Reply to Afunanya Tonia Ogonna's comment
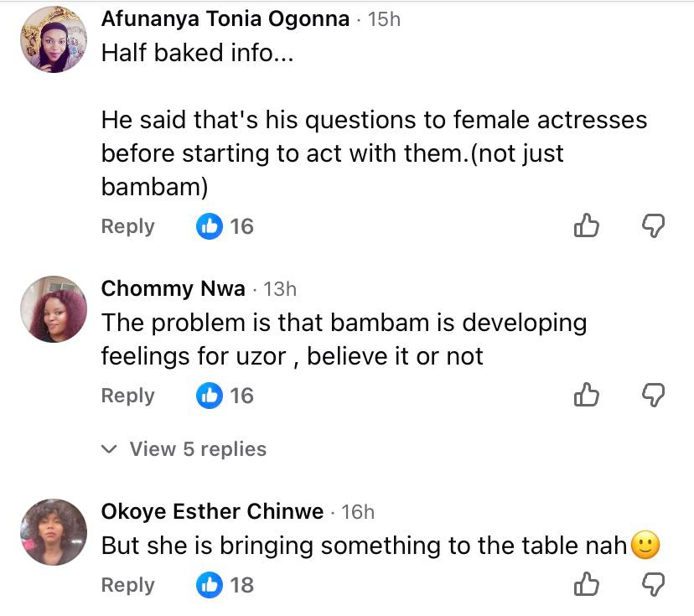Viewport: 694px width, 616px height. (x=127, y=226)
